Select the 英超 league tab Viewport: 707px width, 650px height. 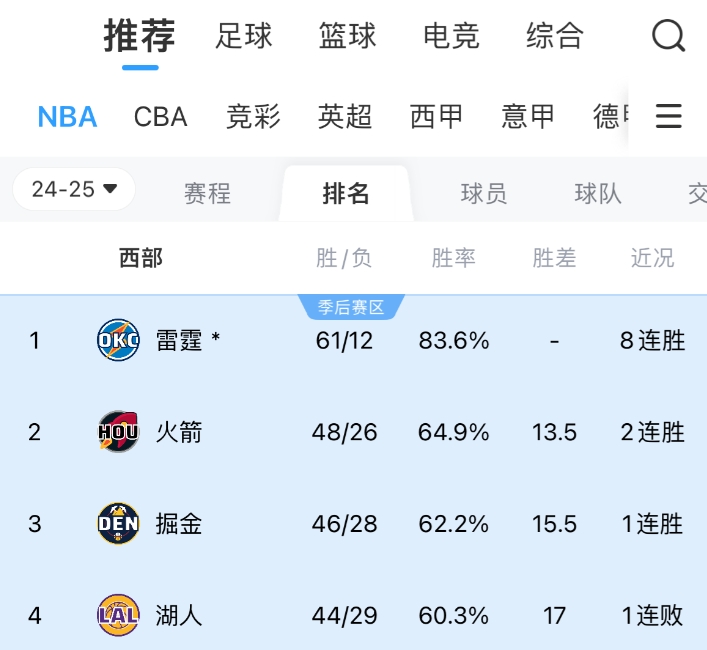(345, 117)
